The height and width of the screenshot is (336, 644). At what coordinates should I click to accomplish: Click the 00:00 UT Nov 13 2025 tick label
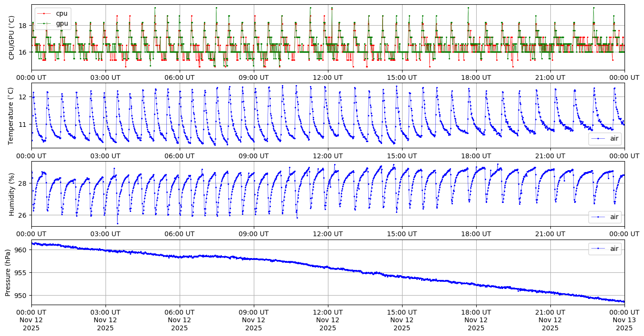pyautogui.click(x=624, y=320)
